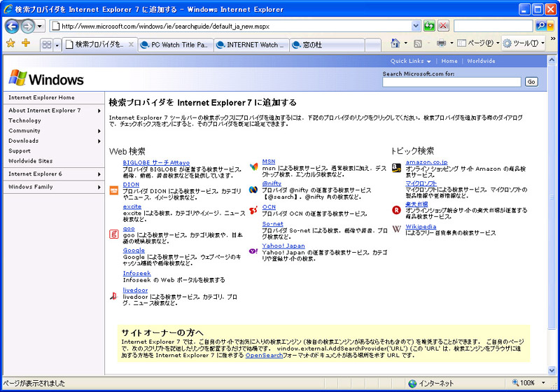Click the MSN butterfly icon
Viewport: 560px width, 392px height.
click(253, 167)
